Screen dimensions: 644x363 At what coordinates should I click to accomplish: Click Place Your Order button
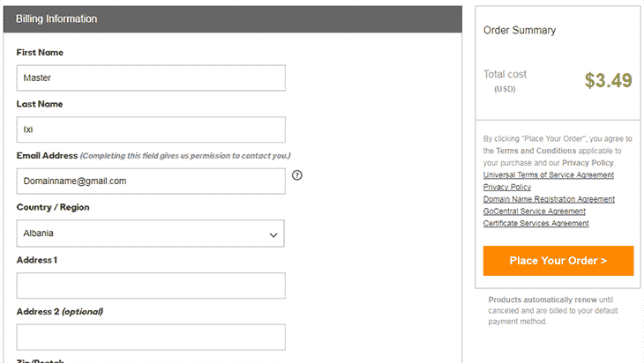click(558, 261)
